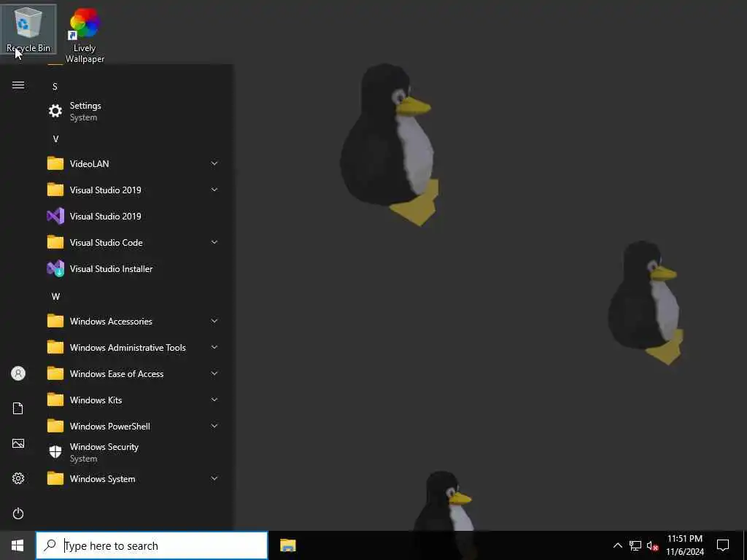The width and height of the screenshot is (747, 560).
Task: Launch Visual Studio 2019 application icon
Action: (x=133, y=216)
